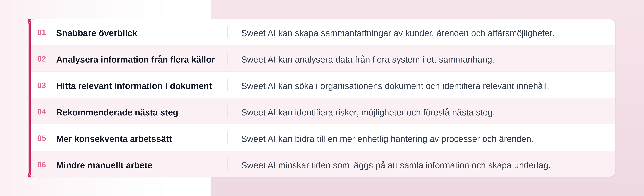Click the number 02 label
Image resolution: width=644 pixels, height=196 pixels.
(42, 59)
